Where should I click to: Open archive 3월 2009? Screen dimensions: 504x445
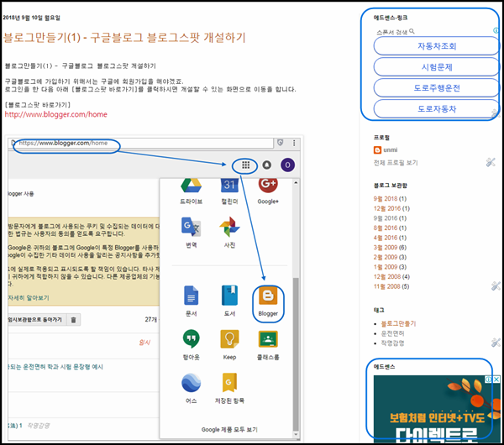pyautogui.click(x=386, y=248)
